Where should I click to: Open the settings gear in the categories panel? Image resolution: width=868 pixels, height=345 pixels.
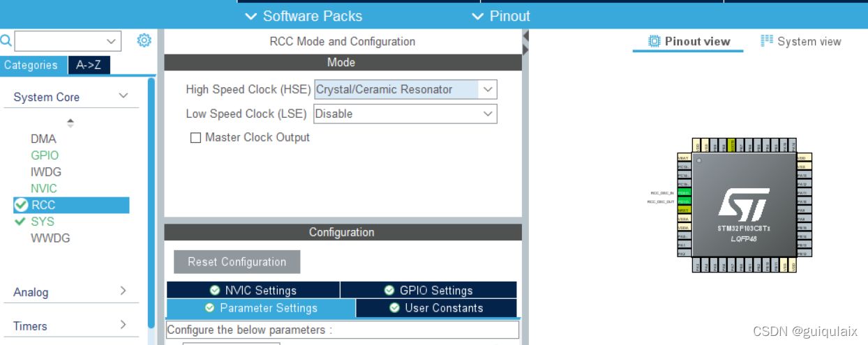144,40
